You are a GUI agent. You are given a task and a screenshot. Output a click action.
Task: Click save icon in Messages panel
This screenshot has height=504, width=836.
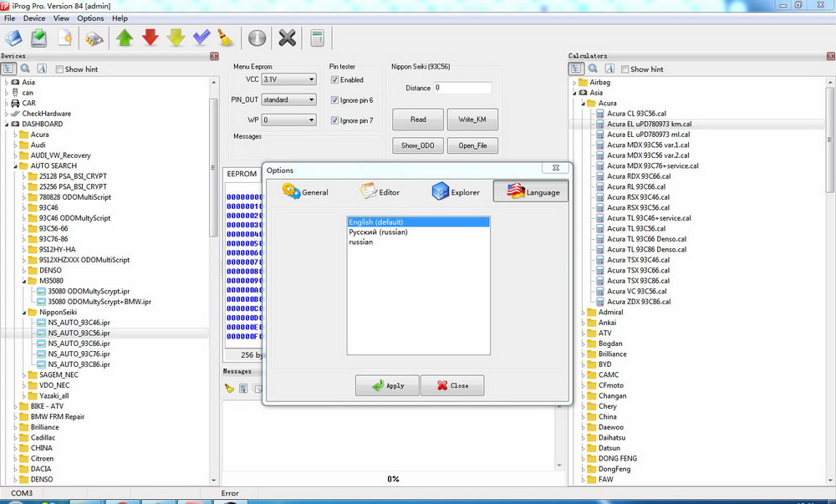[x=243, y=389]
